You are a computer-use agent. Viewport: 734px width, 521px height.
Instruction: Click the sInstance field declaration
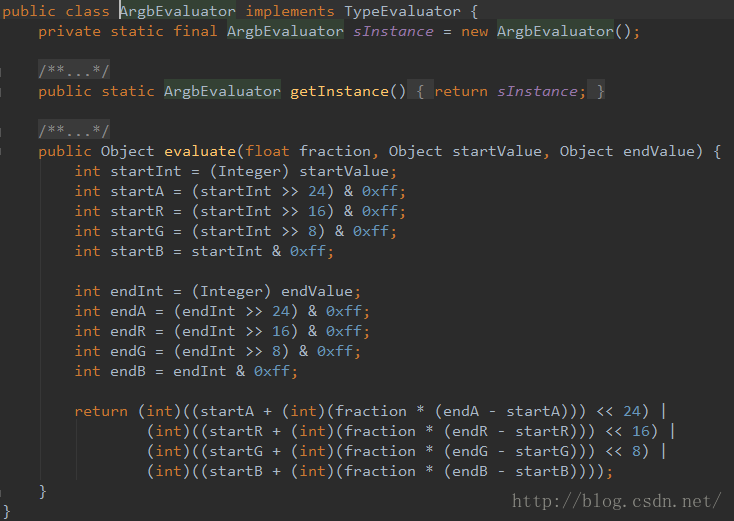393,31
